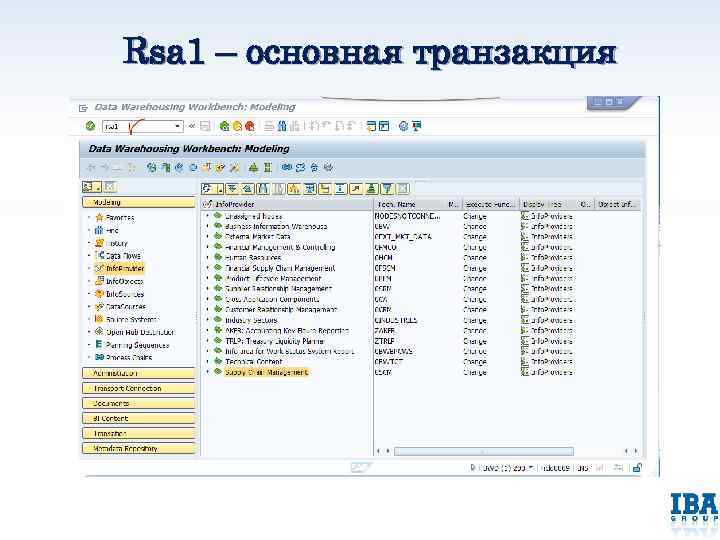Click the Help icon in standard toolbar
720x540 pixels.
[x=403, y=126]
